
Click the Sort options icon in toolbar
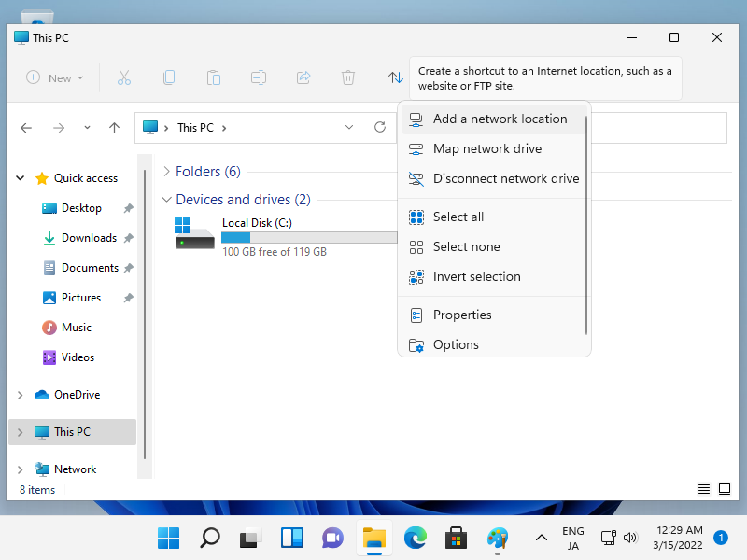click(395, 78)
